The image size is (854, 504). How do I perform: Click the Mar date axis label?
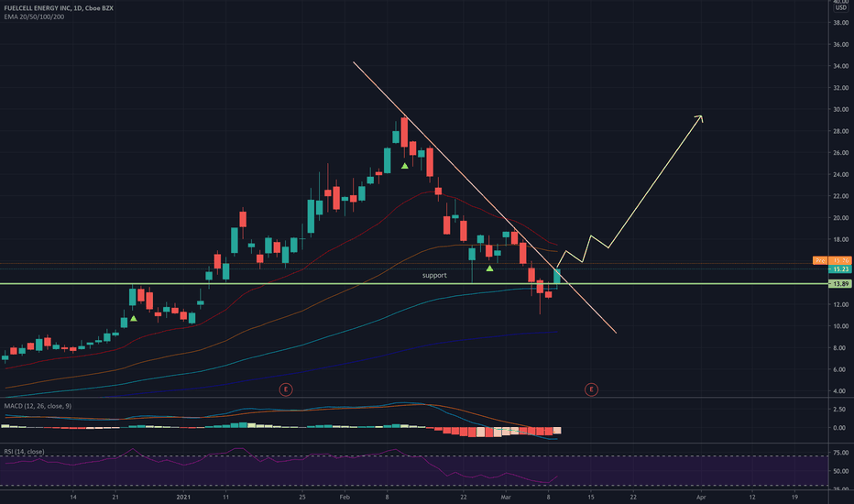coord(506,497)
